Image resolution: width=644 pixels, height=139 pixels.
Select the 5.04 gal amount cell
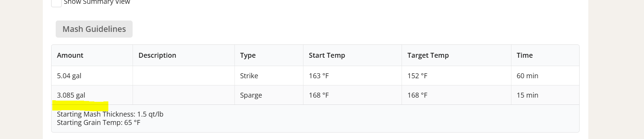click(92, 76)
